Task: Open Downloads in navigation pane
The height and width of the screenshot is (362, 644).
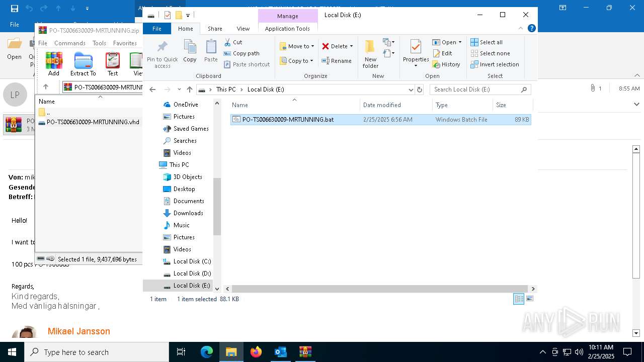Action: click(x=183, y=213)
